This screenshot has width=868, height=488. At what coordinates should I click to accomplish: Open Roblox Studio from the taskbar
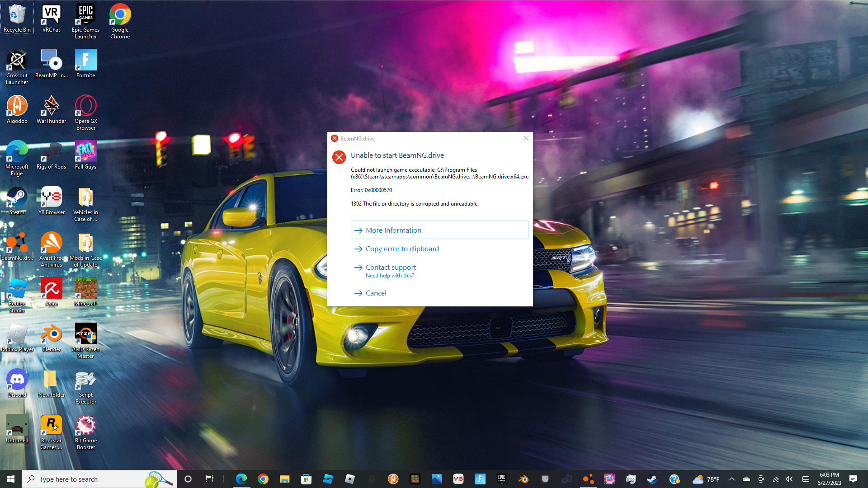coord(328,479)
